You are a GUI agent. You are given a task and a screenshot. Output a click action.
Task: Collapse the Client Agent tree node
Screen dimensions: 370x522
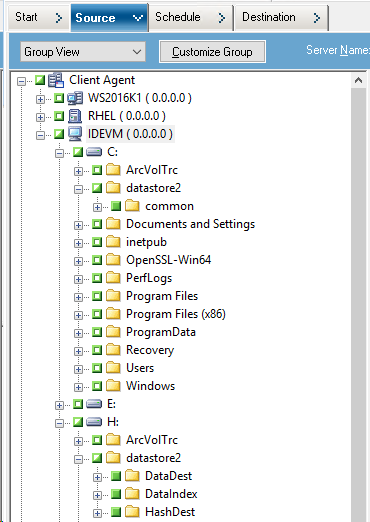click(x=21, y=81)
